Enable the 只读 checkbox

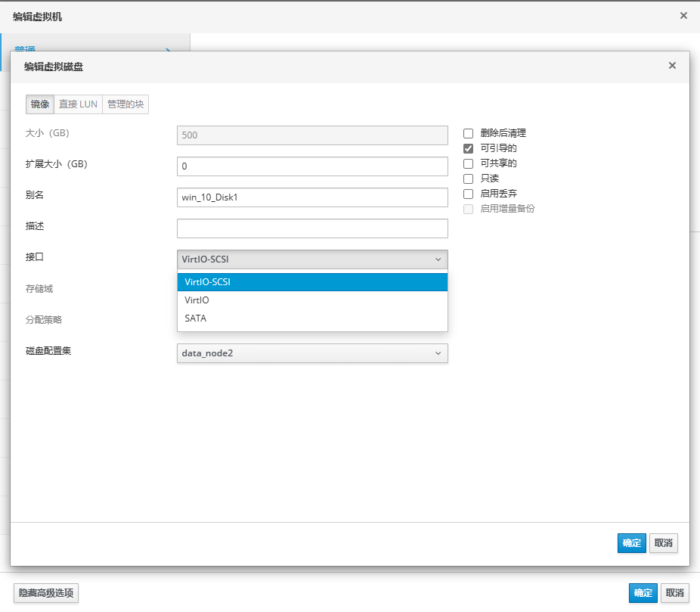[x=468, y=179]
